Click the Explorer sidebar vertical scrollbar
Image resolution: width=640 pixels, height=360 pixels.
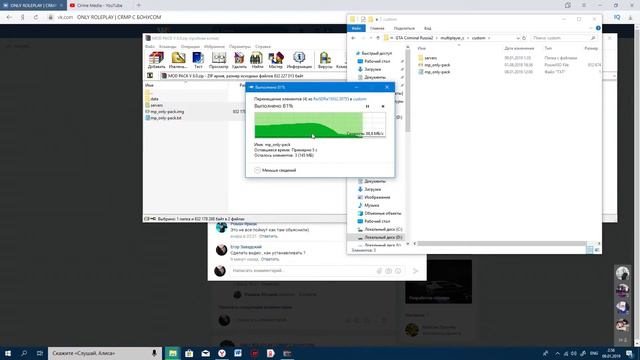[x=407, y=90]
